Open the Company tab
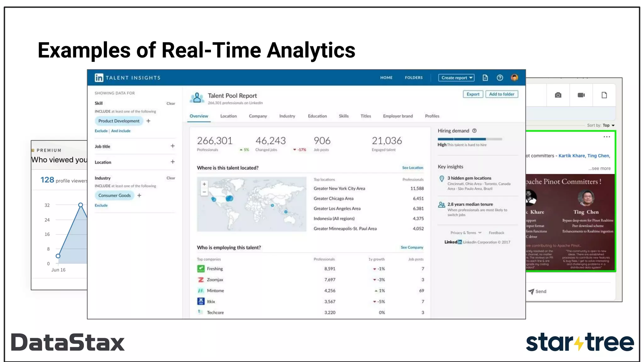The image size is (644, 362). (x=258, y=116)
